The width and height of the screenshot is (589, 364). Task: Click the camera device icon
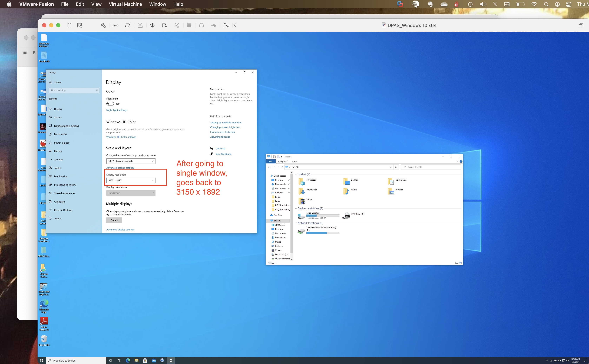[x=165, y=25]
